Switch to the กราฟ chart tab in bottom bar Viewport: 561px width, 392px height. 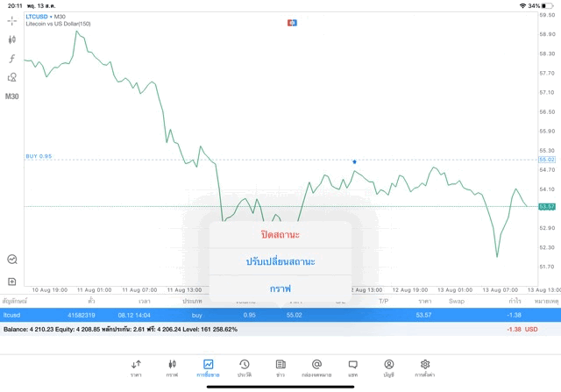(x=172, y=367)
